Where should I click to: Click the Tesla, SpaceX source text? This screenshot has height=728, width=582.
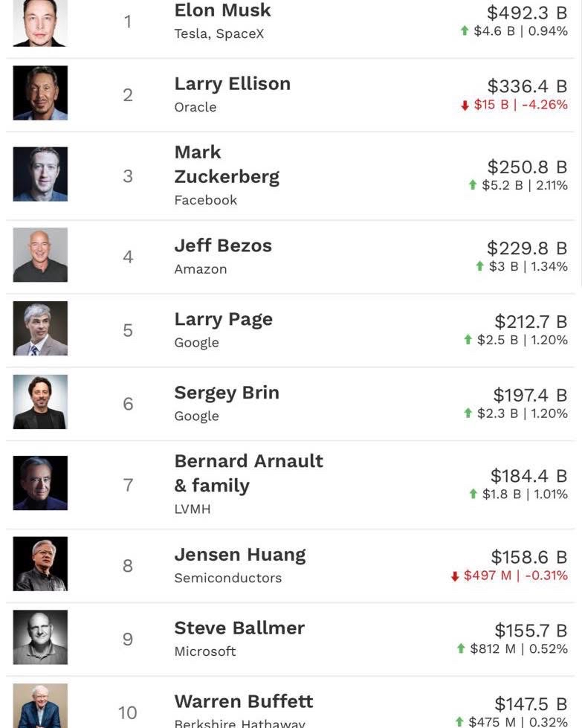point(219,33)
